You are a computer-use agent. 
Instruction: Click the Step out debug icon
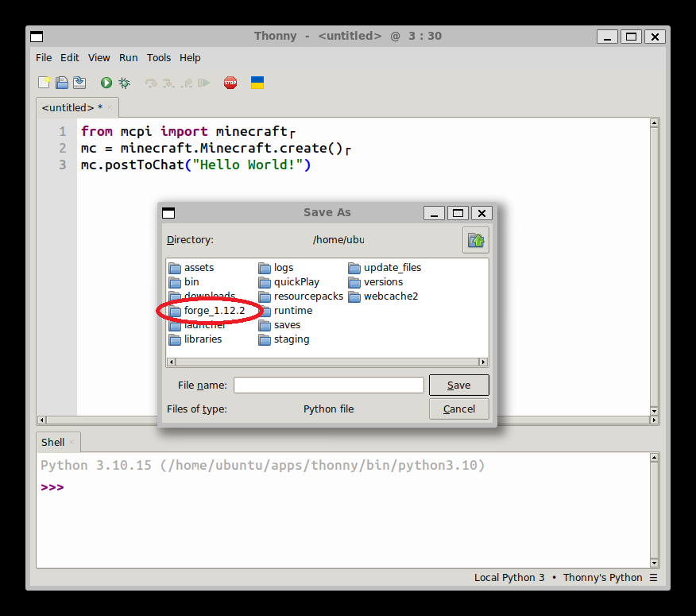[187, 83]
